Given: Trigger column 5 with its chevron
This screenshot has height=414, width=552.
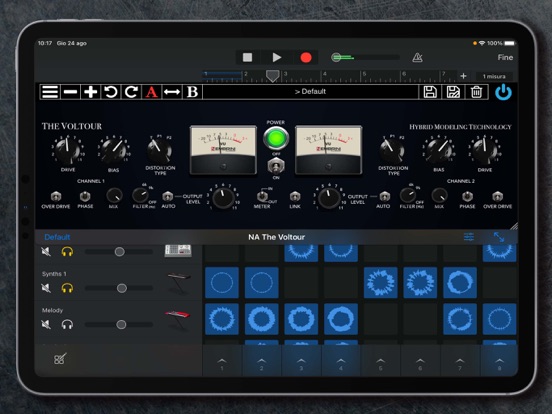Looking at the screenshot, I should tap(380, 361).
